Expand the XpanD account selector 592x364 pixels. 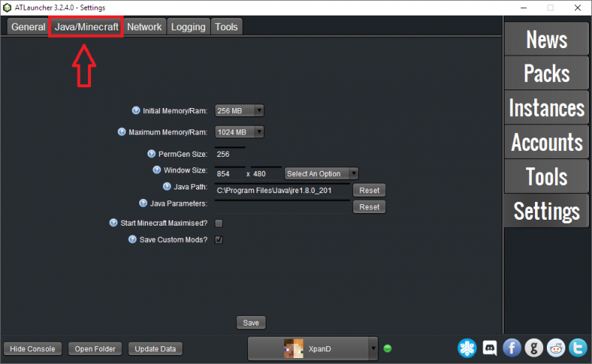tap(373, 348)
